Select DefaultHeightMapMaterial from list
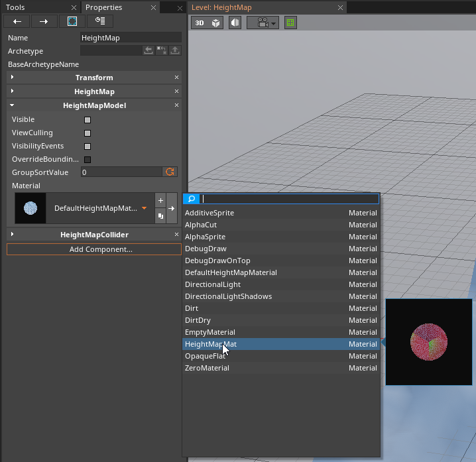Image resolution: width=476 pixels, height=462 pixels. [x=281, y=272]
